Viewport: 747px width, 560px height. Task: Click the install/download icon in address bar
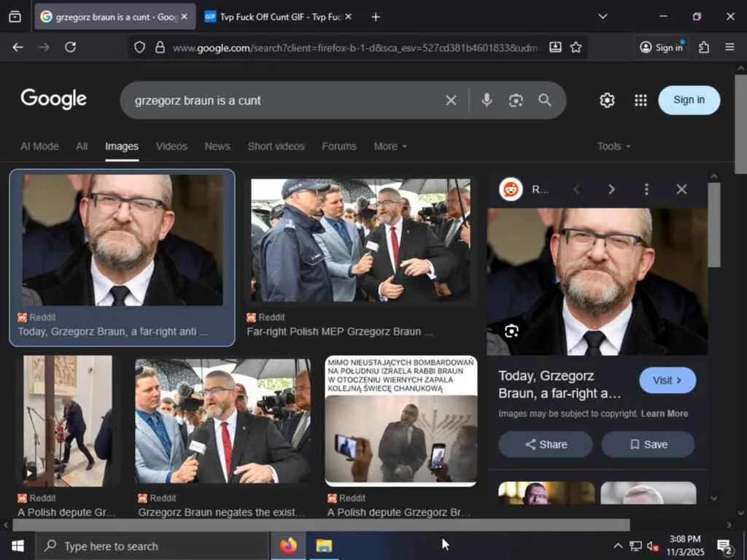coord(555,47)
